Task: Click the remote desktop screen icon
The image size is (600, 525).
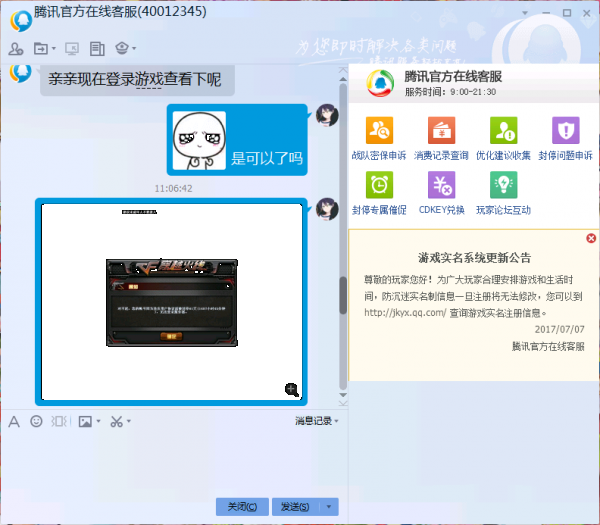Action: click(72, 49)
